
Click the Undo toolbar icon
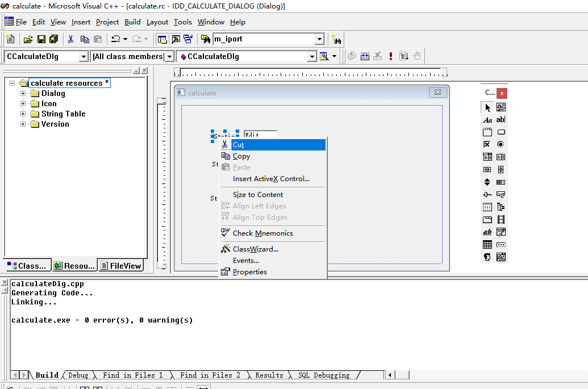117,39
